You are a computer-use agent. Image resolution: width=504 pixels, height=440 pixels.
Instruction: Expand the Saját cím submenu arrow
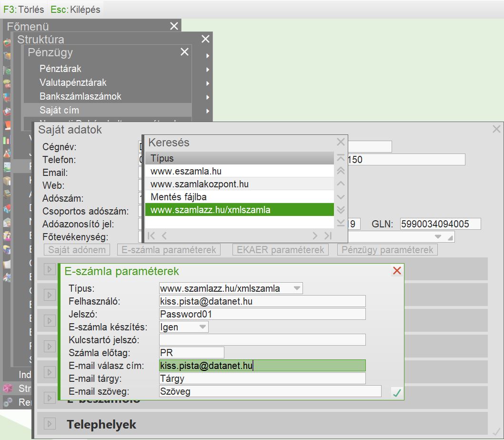tap(208, 111)
